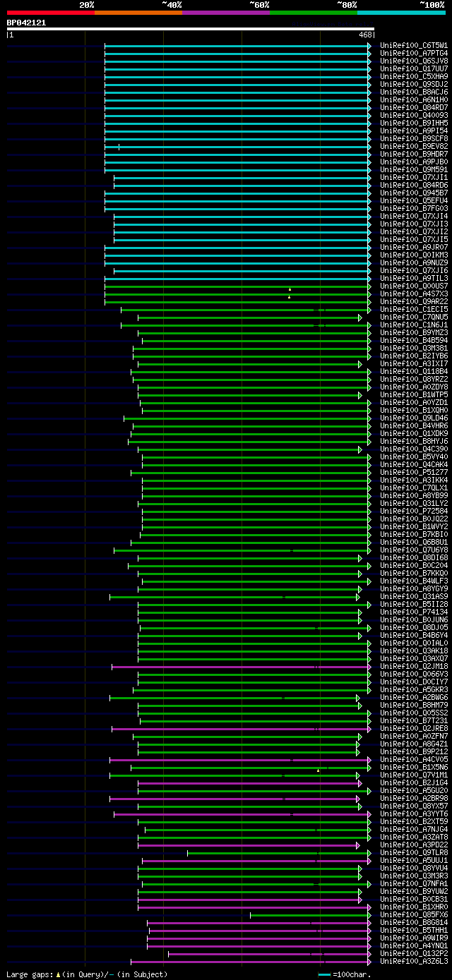Select the UniRef100_B9IHH5 label

(414, 123)
